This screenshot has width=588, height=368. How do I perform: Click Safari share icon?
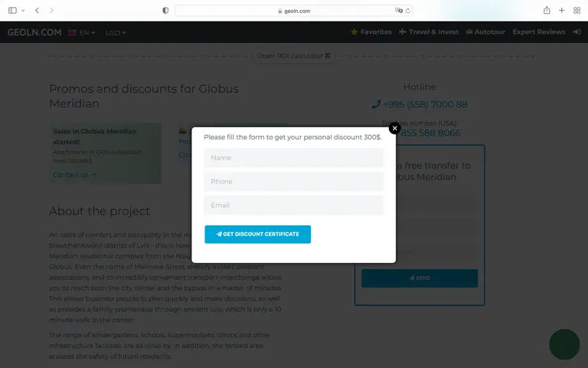[547, 11]
